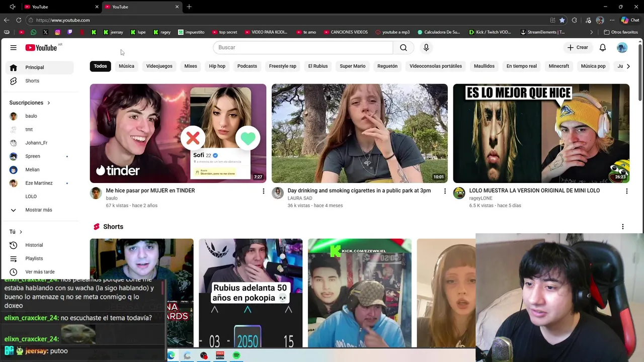Image resolution: width=644 pixels, height=362 pixels.
Task: Click Spotify in the taskbar
Action: [236, 355]
